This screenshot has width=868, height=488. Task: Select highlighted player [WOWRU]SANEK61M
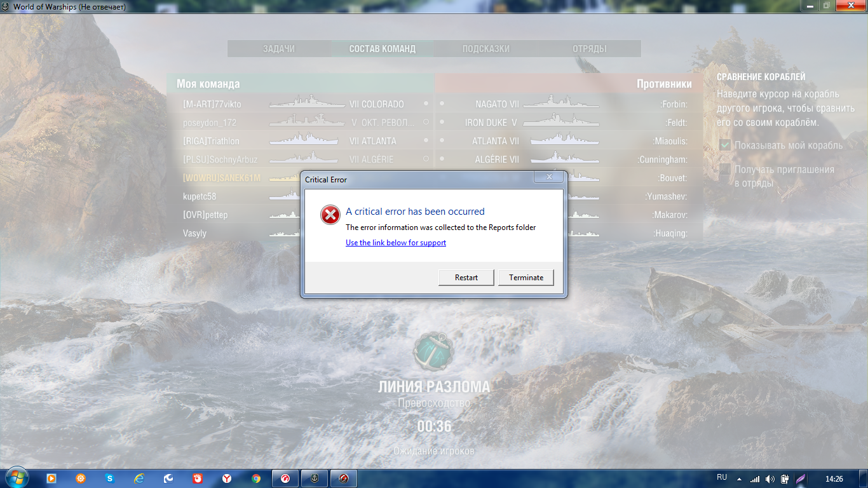coord(222,178)
